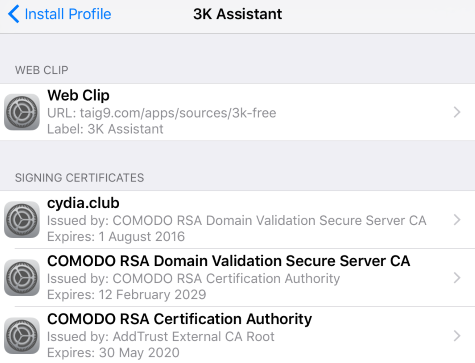The width and height of the screenshot is (475, 363).
Task: Click COMODO RSA Certification Authority gear icon
Action: point(22,336)
